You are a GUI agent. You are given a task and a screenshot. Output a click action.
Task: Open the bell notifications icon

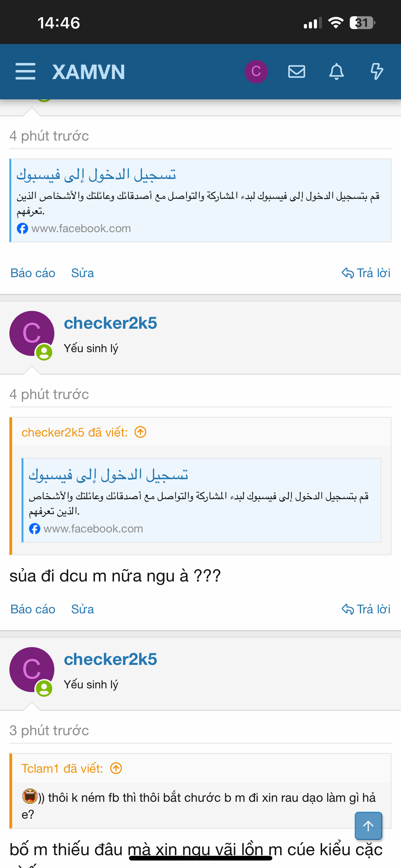(336, 72)
